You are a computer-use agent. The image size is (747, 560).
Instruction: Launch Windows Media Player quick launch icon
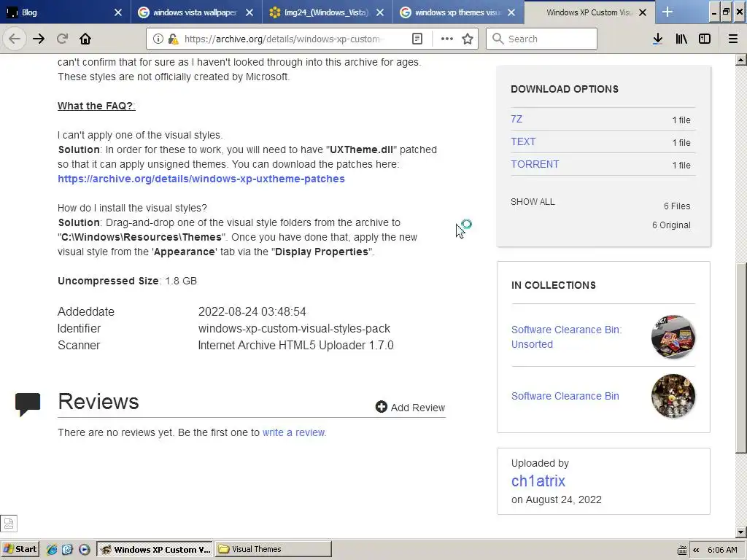click(x=84, y=549)
